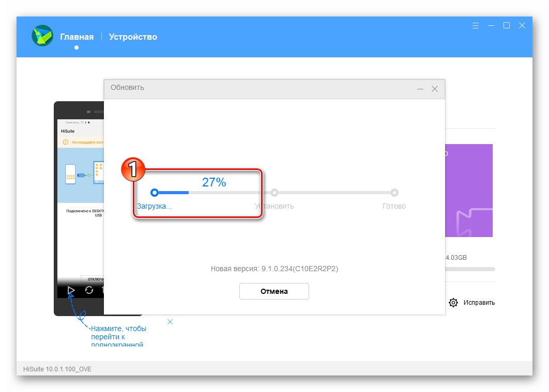Viewport: 549px width, 392px height.
Task: Click the Установить step marker
Action: click(274, 193)
